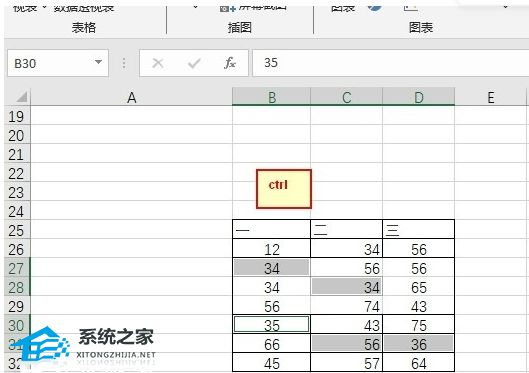This screenshot has width=529, height=373.
Task: Click the Name Box showing B30
Action: (58, 63)
